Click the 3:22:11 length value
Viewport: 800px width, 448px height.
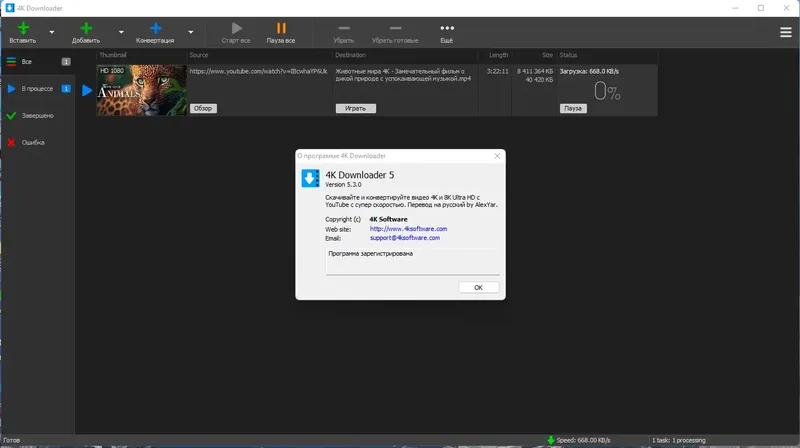tap(497, 71)
